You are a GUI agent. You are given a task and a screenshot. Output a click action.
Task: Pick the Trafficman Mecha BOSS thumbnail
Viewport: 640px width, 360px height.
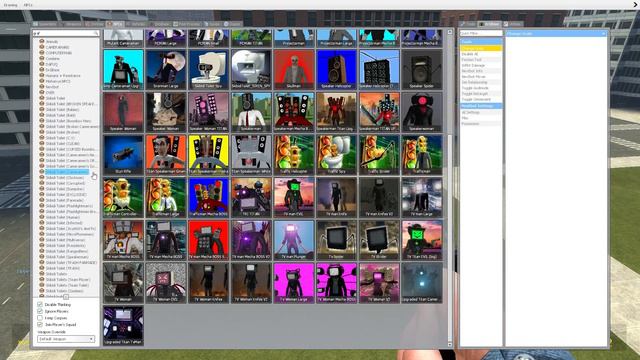click(209, 197)
